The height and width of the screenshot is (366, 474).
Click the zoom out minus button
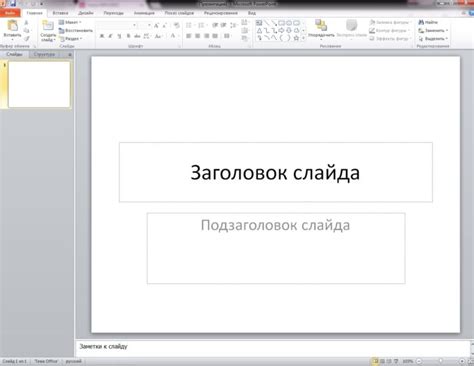click(419, 361)
